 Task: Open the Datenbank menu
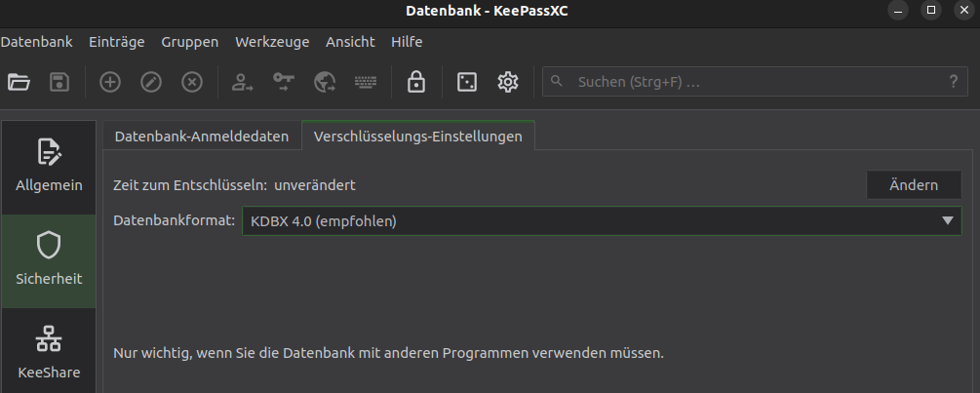click(36, 42)
